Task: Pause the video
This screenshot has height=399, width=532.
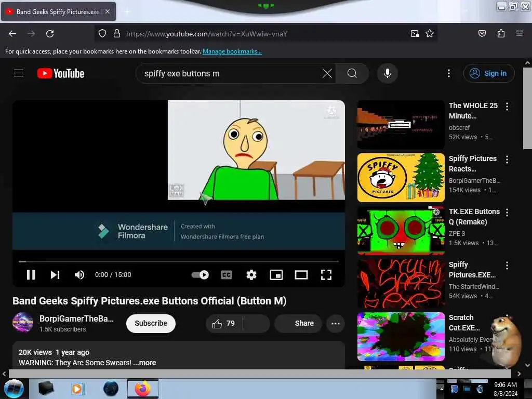Action: tap(31, 275)
